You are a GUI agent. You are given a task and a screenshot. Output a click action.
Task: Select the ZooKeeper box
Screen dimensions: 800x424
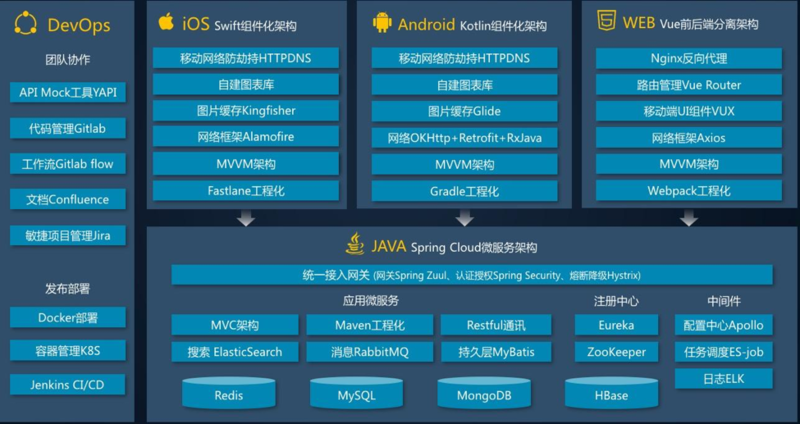tap(616, 352)
